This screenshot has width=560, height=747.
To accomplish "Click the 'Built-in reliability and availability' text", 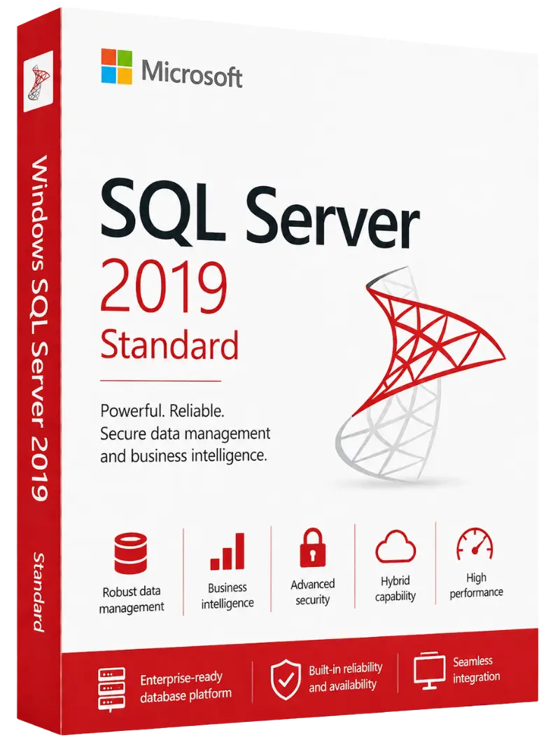I will click(x=345, y=677).
